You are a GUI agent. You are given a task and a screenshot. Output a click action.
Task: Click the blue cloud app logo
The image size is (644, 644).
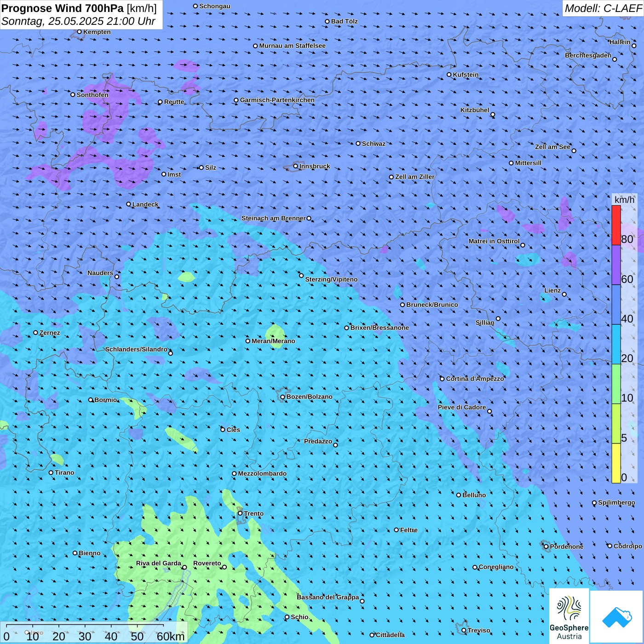[x=617, y=617]
